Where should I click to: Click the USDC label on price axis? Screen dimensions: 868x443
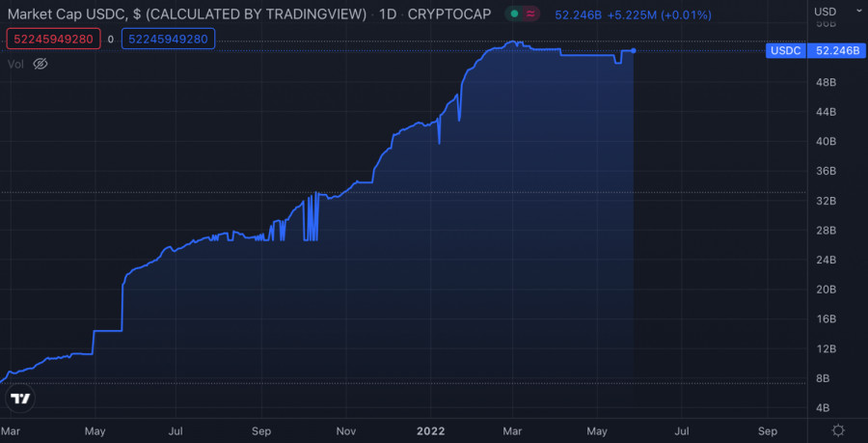[786, 51]
